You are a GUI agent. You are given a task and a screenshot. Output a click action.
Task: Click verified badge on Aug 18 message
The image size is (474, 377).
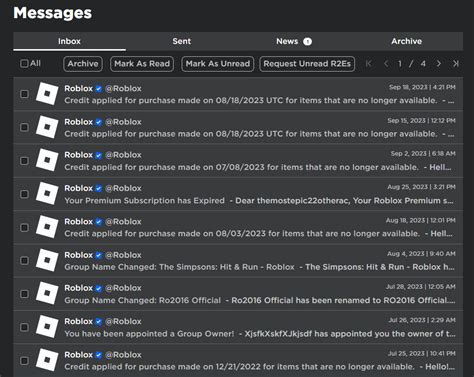99,222
